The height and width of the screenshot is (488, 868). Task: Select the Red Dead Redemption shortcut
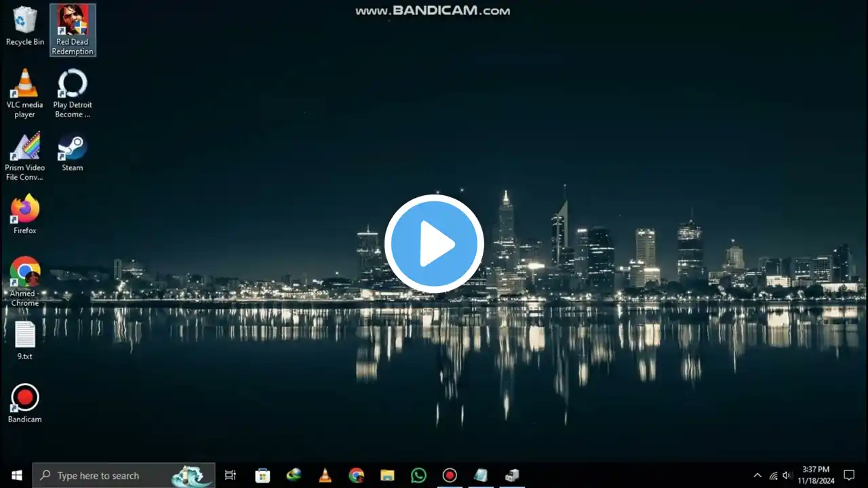pyautogui.click(x=73, y=30)
